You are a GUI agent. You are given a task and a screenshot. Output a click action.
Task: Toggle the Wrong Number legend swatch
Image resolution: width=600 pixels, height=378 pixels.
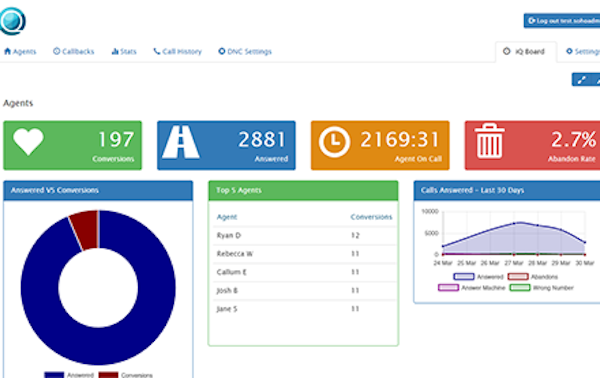click(x=520, y=288)
